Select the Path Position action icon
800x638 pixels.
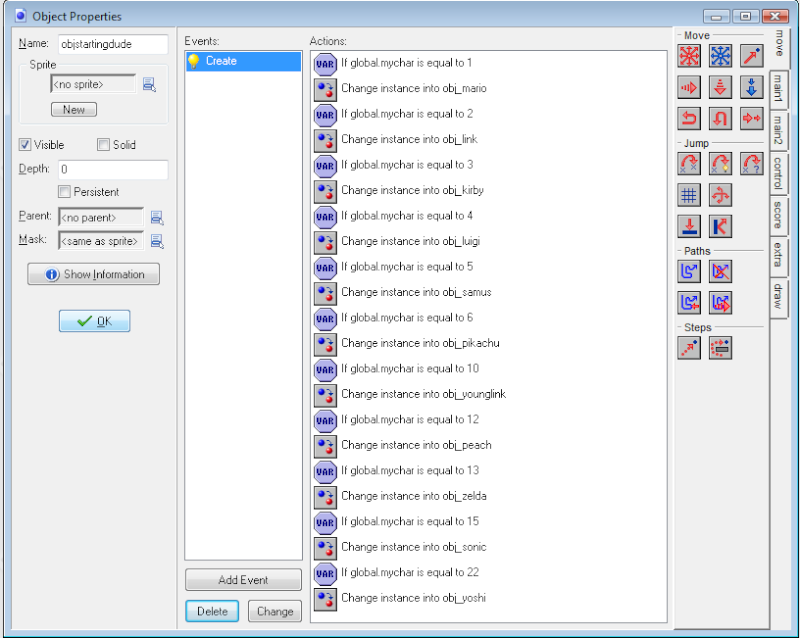point(689,303)
